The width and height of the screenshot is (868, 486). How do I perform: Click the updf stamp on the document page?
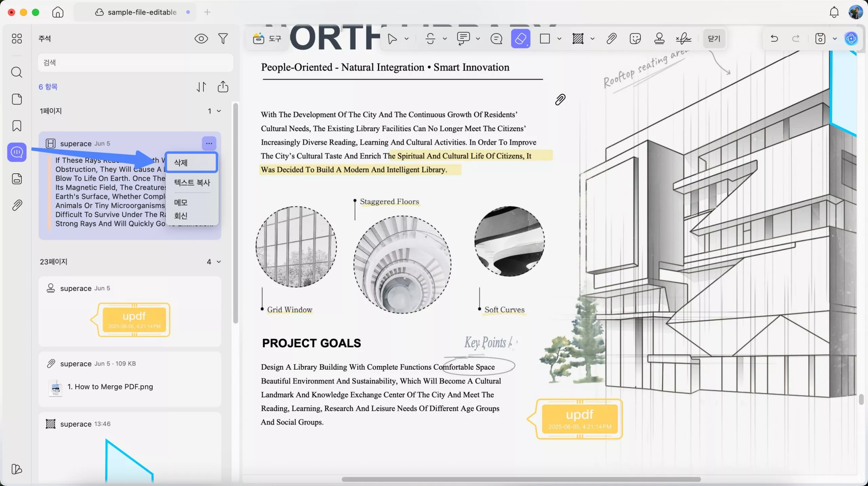(575, 419)
